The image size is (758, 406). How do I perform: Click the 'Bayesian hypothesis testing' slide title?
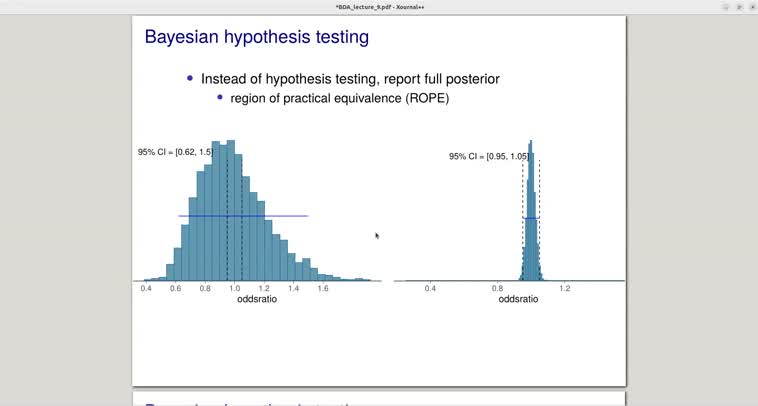tap(257, 37)
